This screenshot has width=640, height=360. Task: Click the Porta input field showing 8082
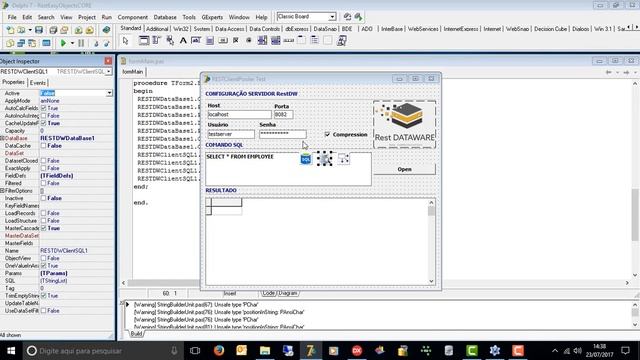[283, 115]
